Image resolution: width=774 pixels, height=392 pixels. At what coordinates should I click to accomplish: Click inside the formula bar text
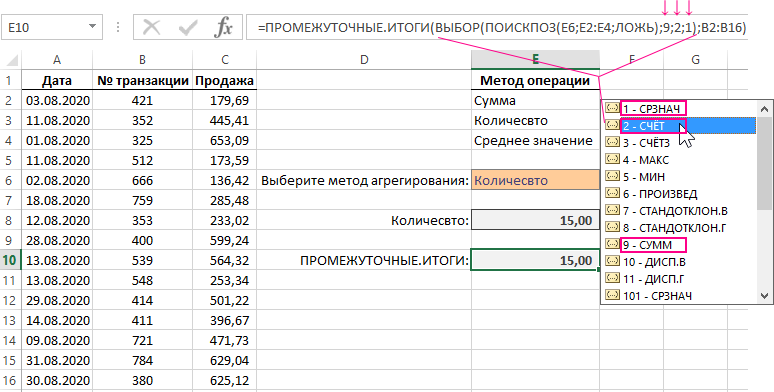pos(502,28)
